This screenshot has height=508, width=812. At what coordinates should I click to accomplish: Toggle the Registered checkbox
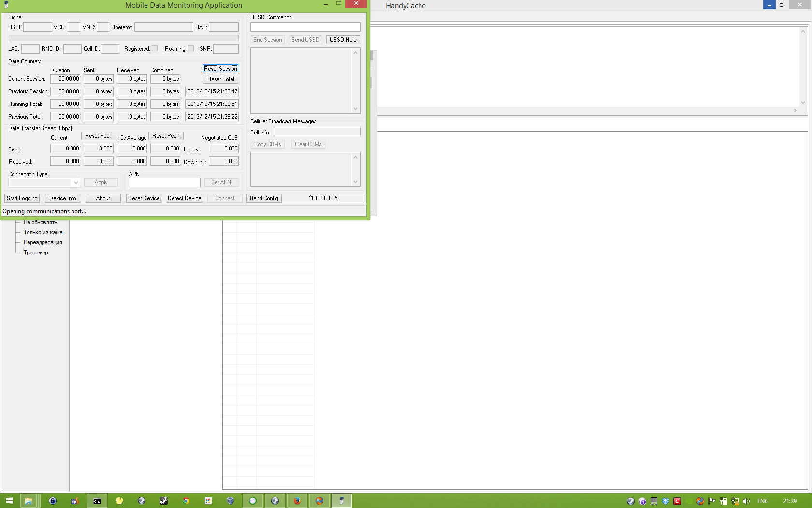coord(155,48)
